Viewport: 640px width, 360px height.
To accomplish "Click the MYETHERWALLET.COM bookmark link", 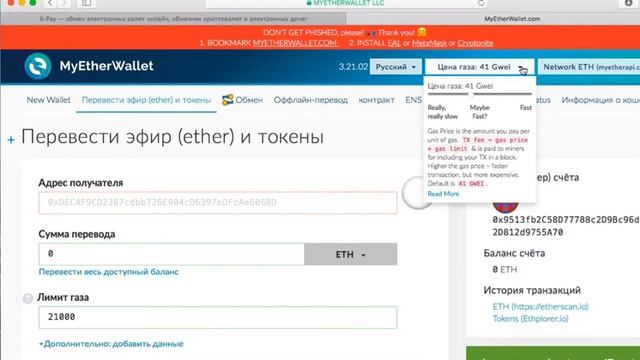I will click(295, 43).
